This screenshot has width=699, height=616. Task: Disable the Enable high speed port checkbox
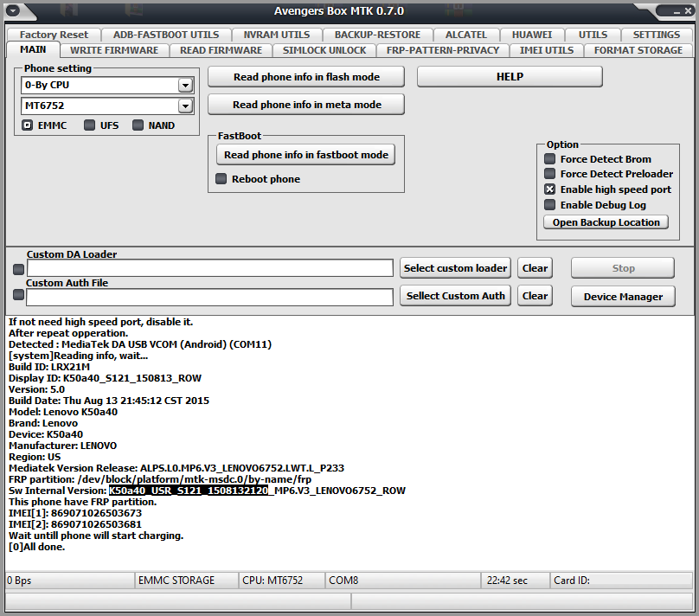[x=549, y=189]
